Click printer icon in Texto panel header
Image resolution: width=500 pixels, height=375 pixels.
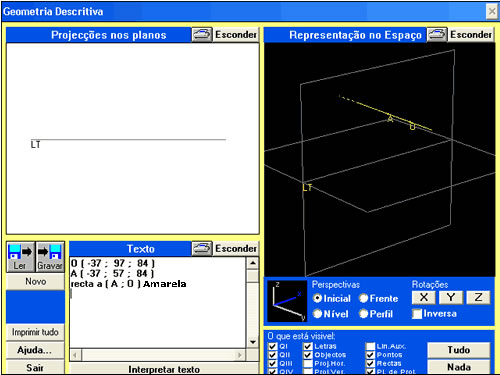[202, 249]
